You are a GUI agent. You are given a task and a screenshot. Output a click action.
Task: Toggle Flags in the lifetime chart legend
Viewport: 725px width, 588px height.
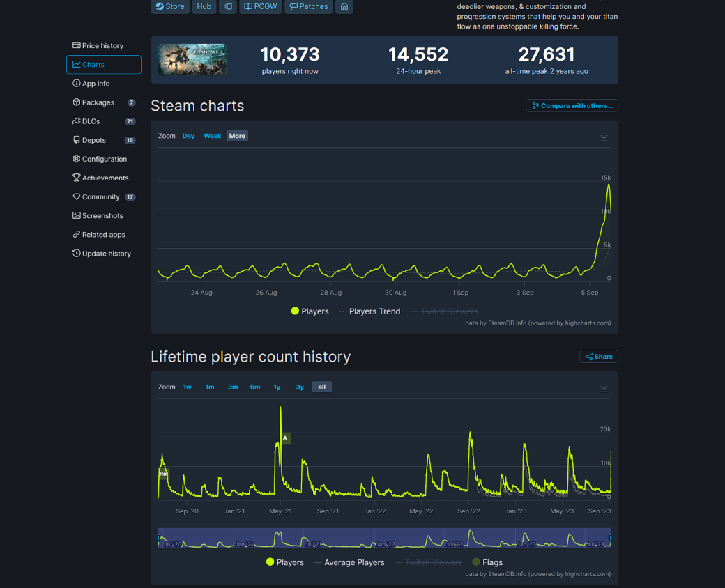487,563
